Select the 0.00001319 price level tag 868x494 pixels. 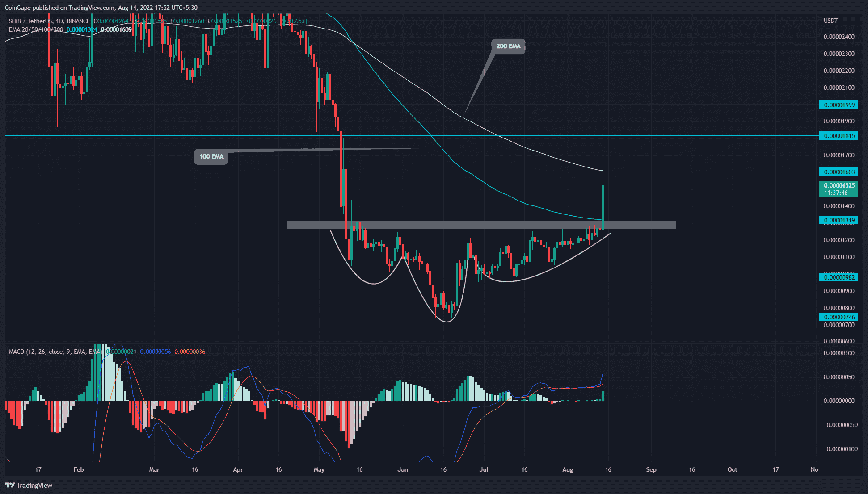click(x=838, y=220)
